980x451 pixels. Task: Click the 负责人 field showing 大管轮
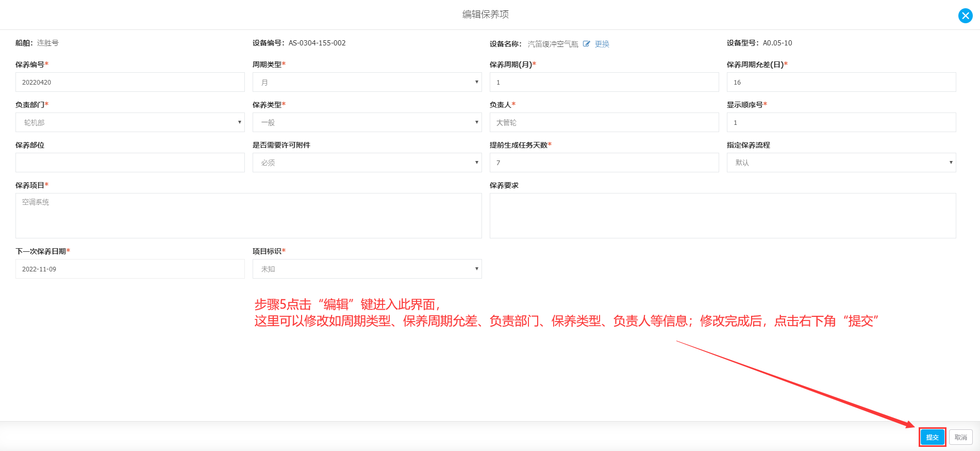pos(604,122)
